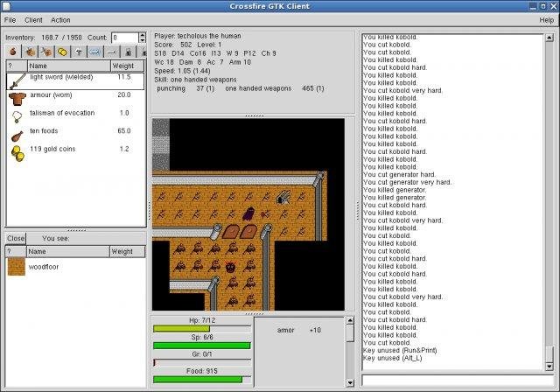Open the magical items tab (blue icon)
Screen dimensions: 560x392
(x=95, y=52)
